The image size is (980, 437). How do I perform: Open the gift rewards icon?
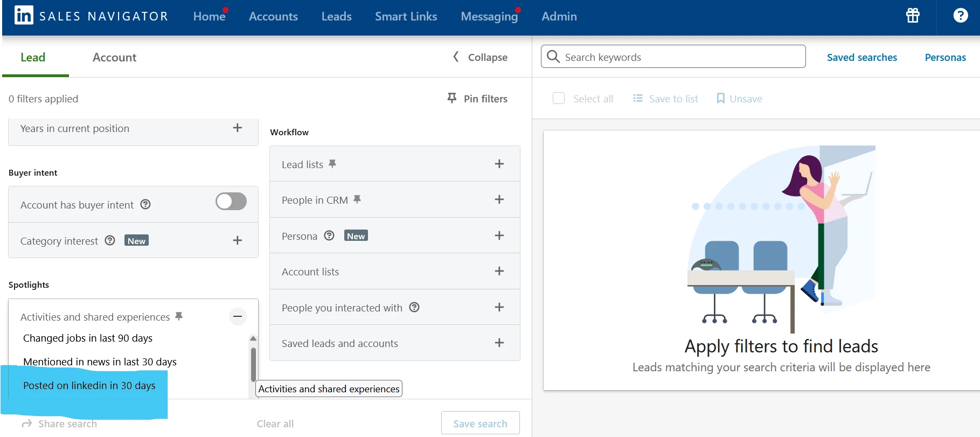pos(913,16)
